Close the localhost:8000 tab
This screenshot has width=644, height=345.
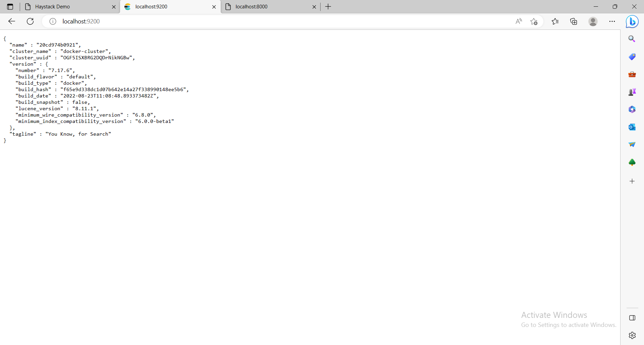pos(314,7)
